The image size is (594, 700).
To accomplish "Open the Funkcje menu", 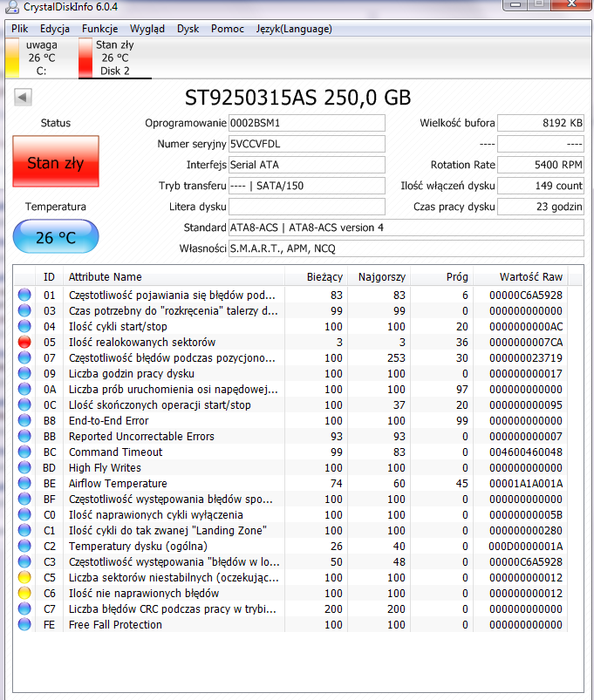I will pos(99,29).
